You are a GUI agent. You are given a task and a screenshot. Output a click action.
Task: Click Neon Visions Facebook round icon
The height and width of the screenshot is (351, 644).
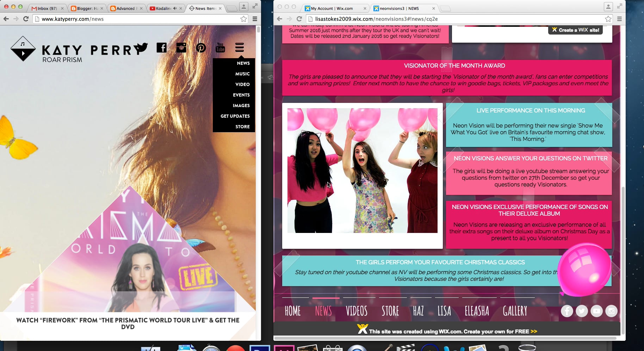pos(567,311)
